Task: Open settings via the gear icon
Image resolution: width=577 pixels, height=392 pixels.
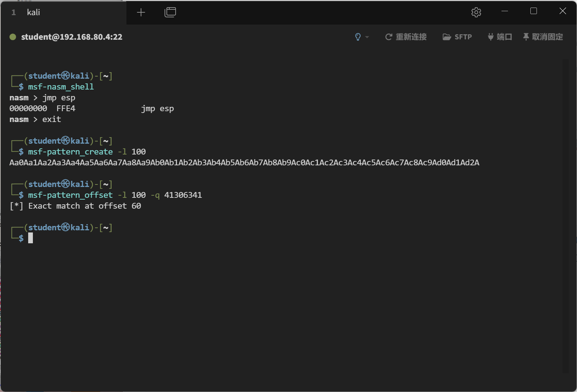Action: pos(476,12)
